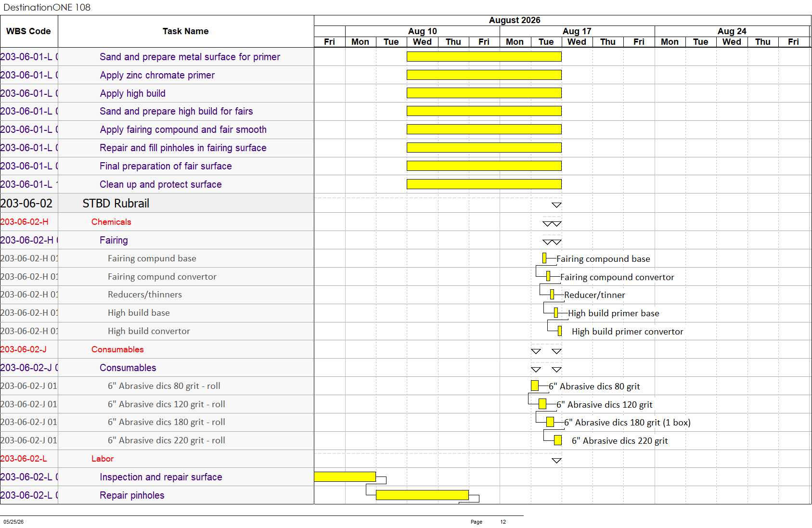The height and width of the screenshot is (528, 812).
Task: Click the page number "12" in footer
Action: click(x=503, y=522)
